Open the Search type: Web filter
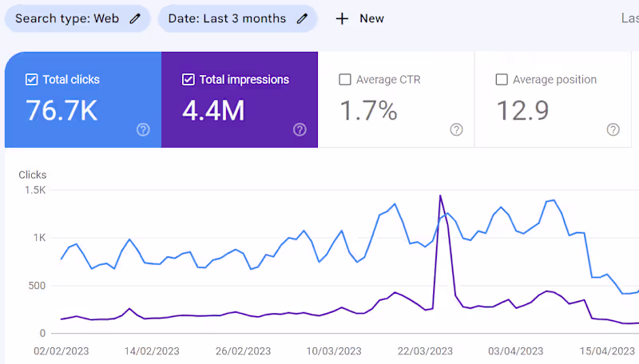 tap(68, 18)
